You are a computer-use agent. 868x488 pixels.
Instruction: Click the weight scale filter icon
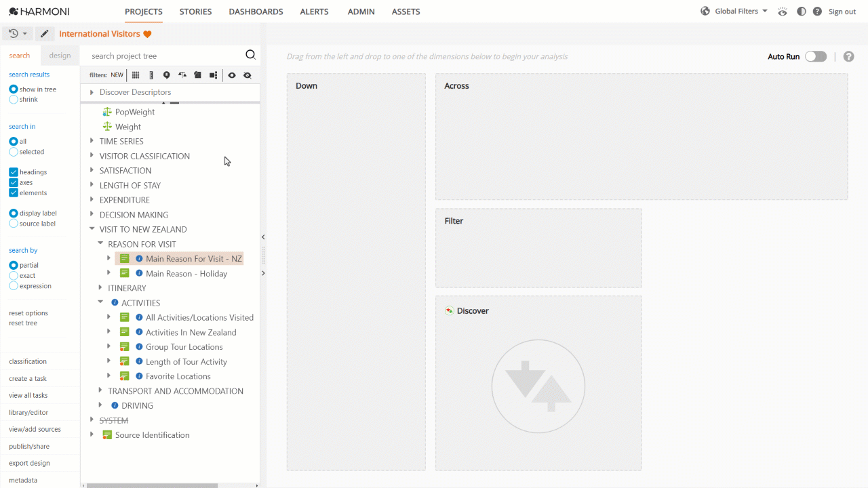coord(182,75)
